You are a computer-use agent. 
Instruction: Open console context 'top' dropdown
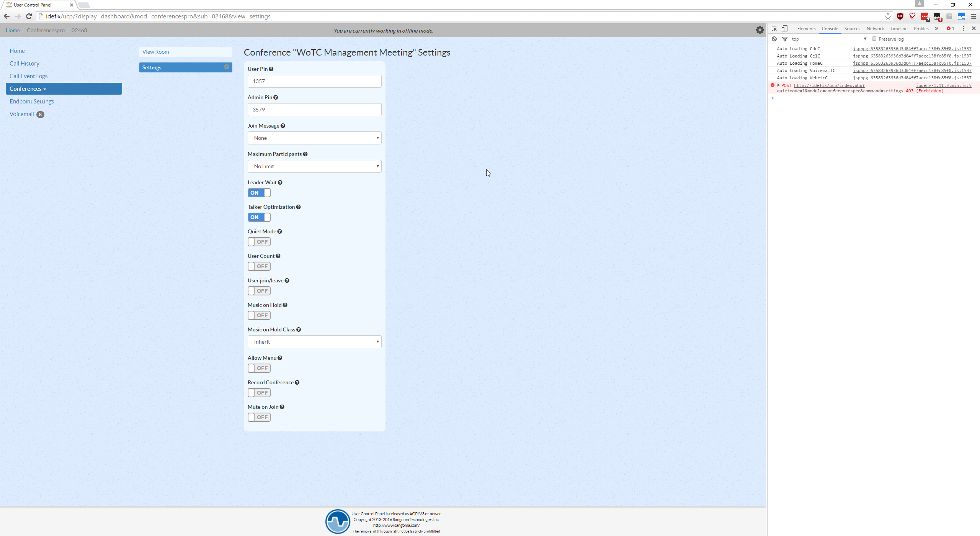pos(829,39)
